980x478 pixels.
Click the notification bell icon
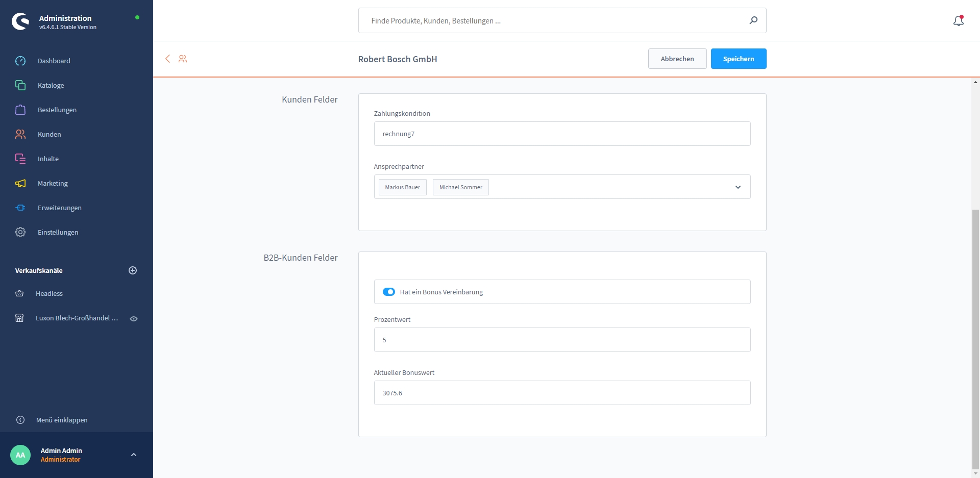point(958,20)
